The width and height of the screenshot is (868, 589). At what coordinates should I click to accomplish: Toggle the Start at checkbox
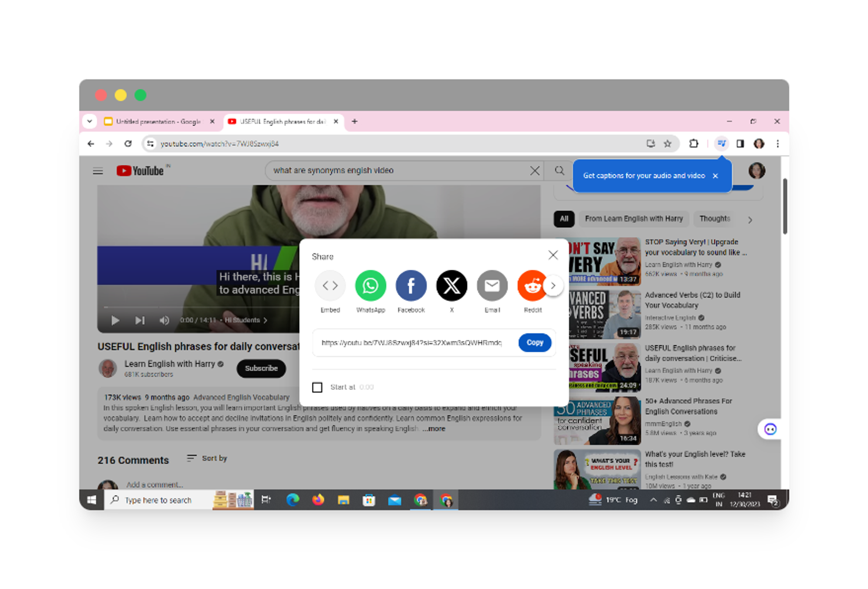pos(317,387)
